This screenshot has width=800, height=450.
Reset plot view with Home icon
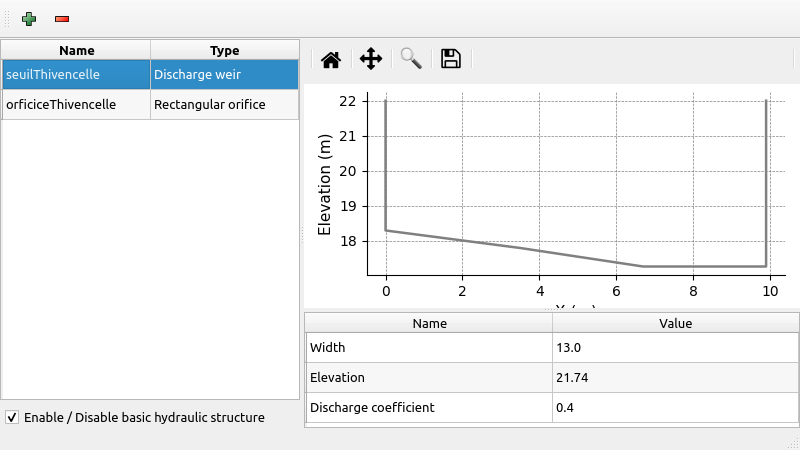click(x=331, y=59)
